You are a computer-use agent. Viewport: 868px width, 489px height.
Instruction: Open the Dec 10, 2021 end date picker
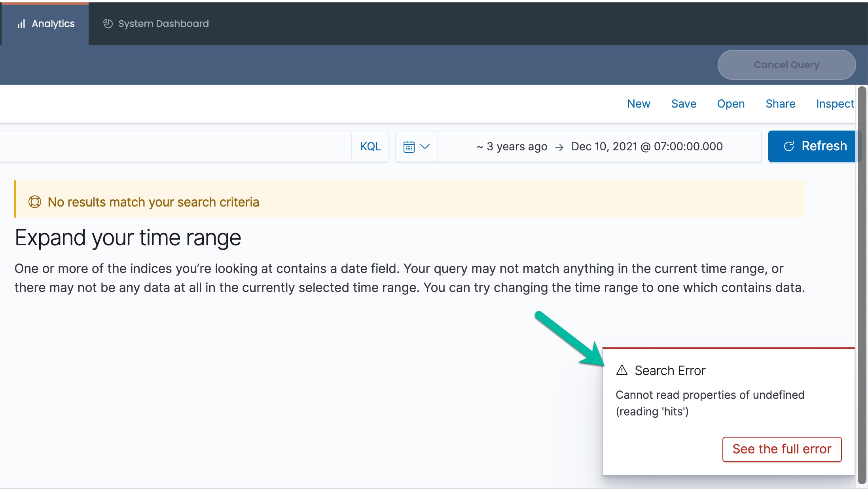pos(647,146)
